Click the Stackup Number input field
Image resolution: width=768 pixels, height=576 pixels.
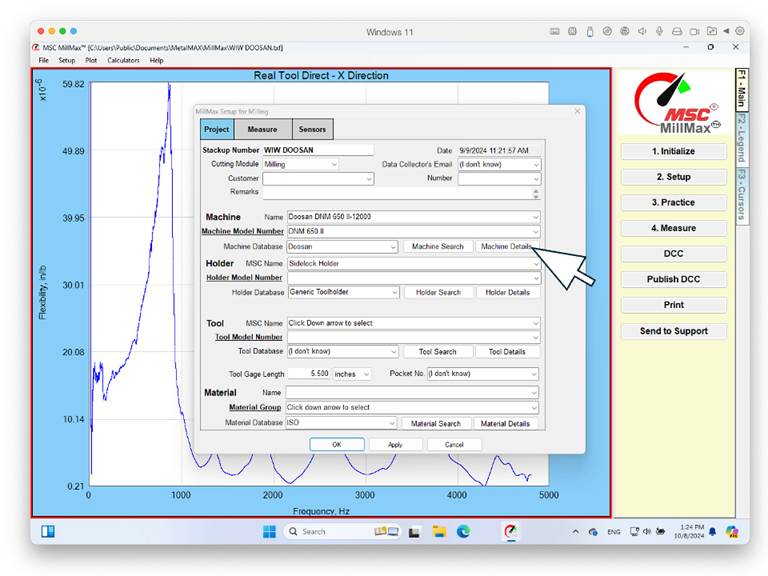click(x=318, y=150)
